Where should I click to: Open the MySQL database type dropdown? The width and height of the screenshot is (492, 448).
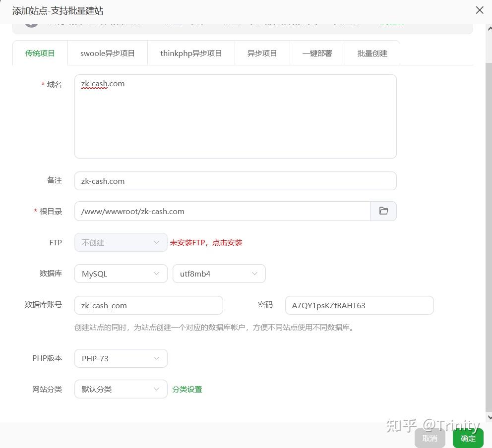120,273
